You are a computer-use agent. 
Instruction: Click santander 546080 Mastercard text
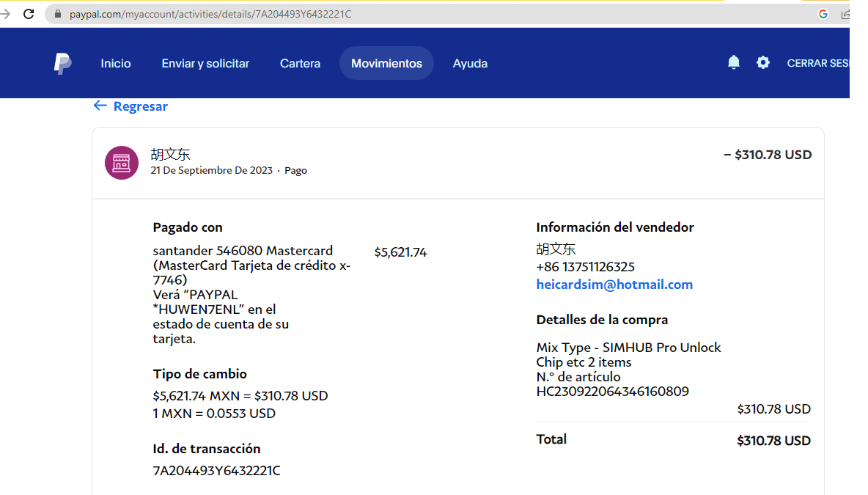[243, 251]
